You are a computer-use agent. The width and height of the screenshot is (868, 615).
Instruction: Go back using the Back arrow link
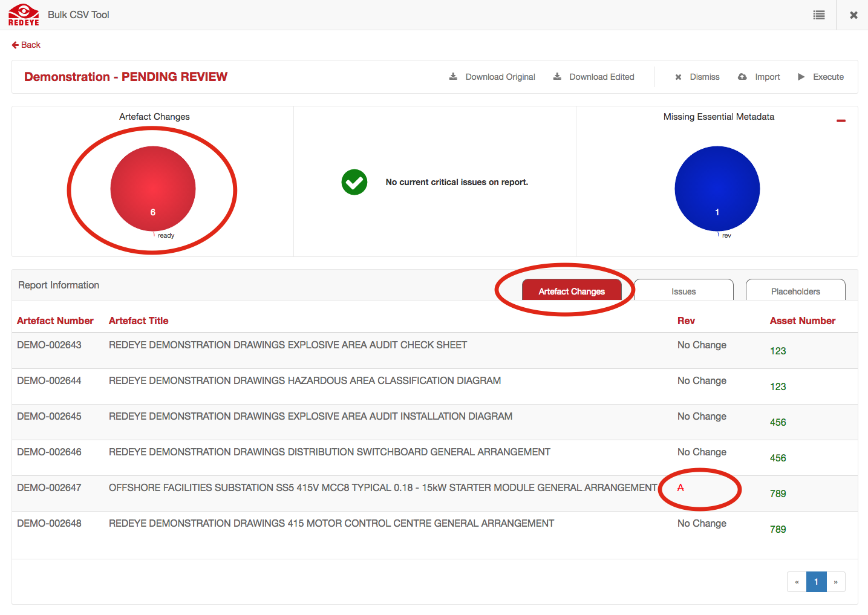pyautogui.click(x=26, y=45)
